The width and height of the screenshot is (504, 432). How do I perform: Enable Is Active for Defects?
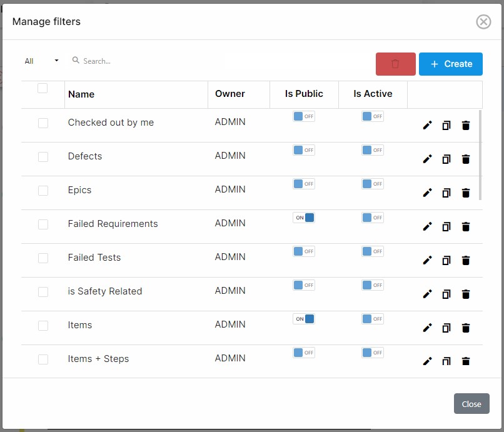[x=373, y=150]
